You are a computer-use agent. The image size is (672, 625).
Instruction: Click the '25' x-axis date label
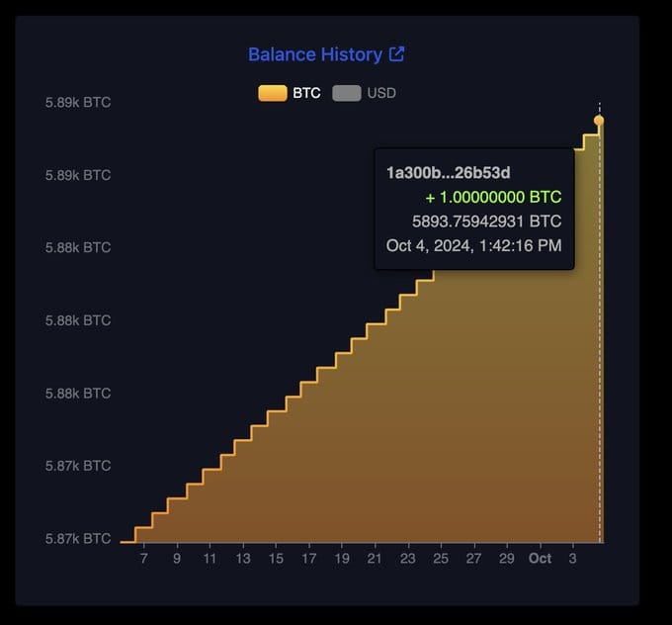tap(441, 558)
